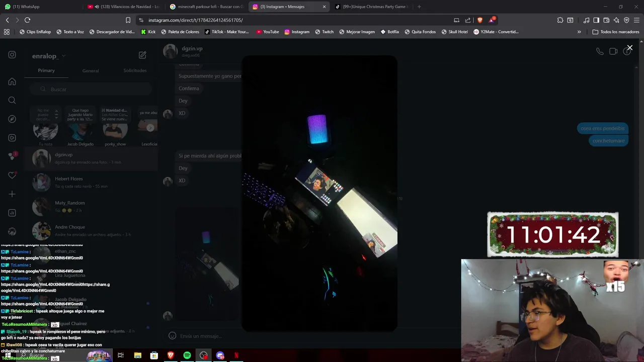Viewport: 644px width, 362px height.
Task: Open notifications heart icon
Action: pos(12,175)
